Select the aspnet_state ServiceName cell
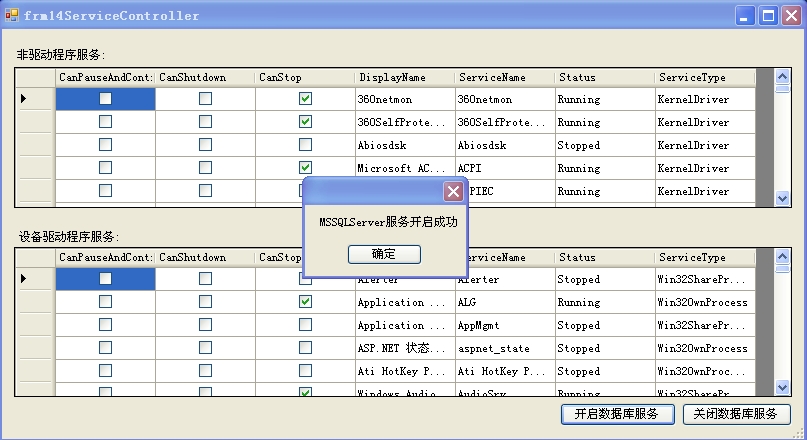Viewport: 807px width, 440px height. (x=505, y=348)
